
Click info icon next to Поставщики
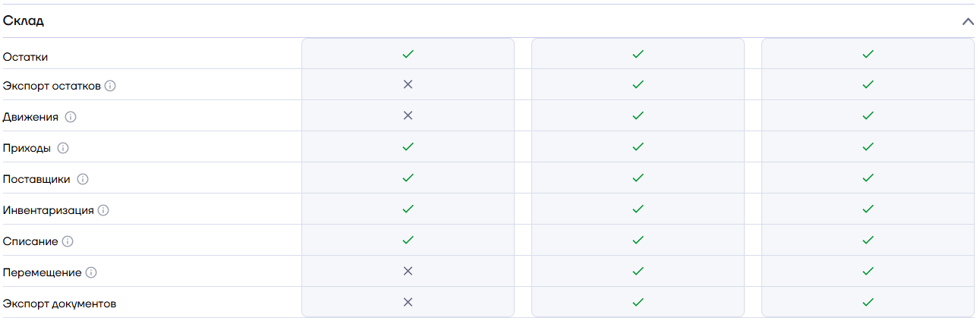click(83, 180)
